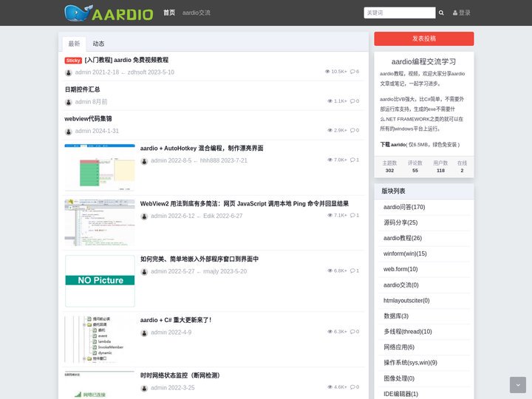Click admin avatar on 日期控件汇总 post
532x399 pixels.
pyautogui.click(x=69, y=102)
